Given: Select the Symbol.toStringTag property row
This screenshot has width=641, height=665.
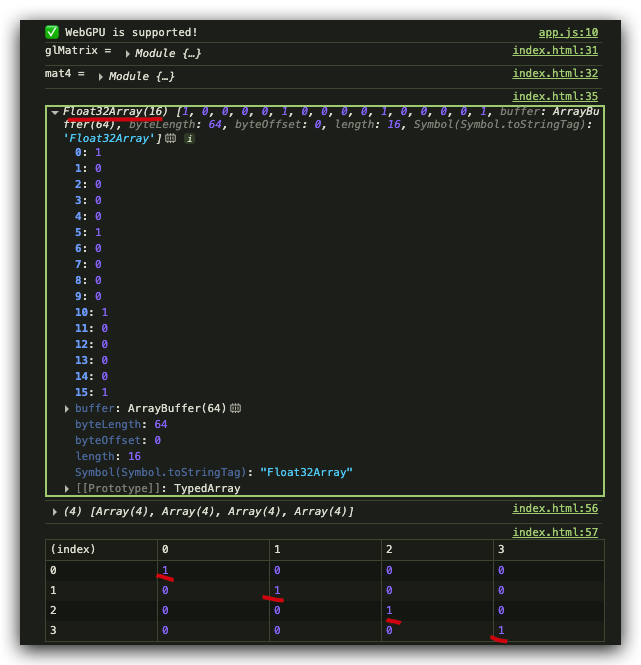Looking at the screenshot, I should click(x=214, y=472).
